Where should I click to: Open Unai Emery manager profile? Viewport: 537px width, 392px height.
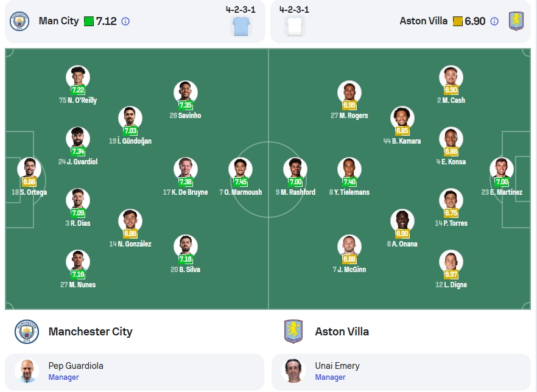[401, 372]
